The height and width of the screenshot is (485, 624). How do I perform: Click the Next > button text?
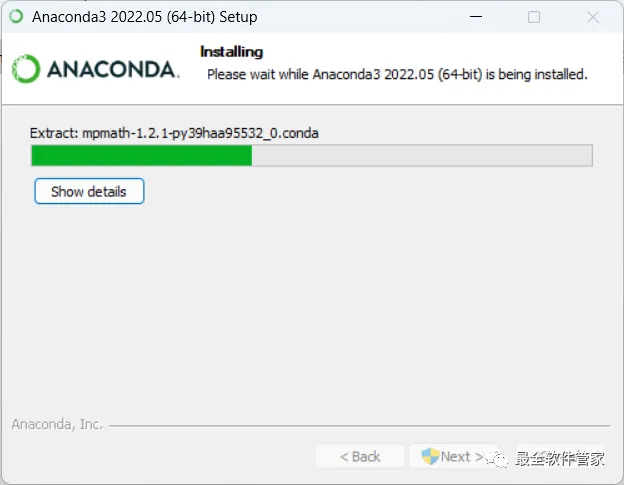click(x=462, y=456)
